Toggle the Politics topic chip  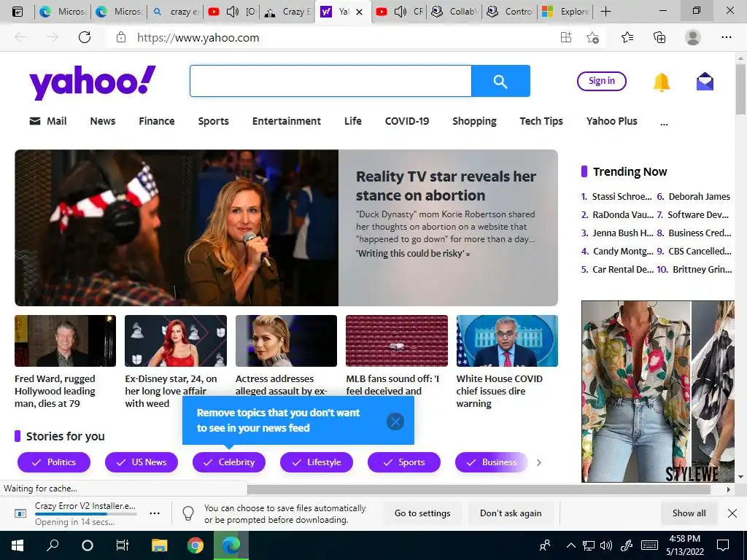tap(54, 462)
